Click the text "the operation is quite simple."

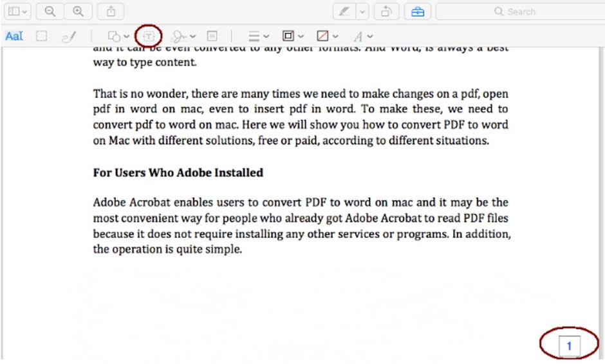point(167,249)
